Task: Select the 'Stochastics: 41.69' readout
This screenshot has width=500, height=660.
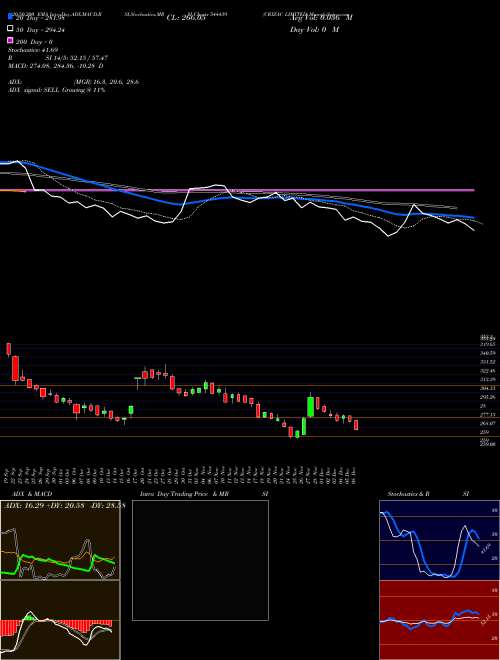Action: tap(32, 50)
